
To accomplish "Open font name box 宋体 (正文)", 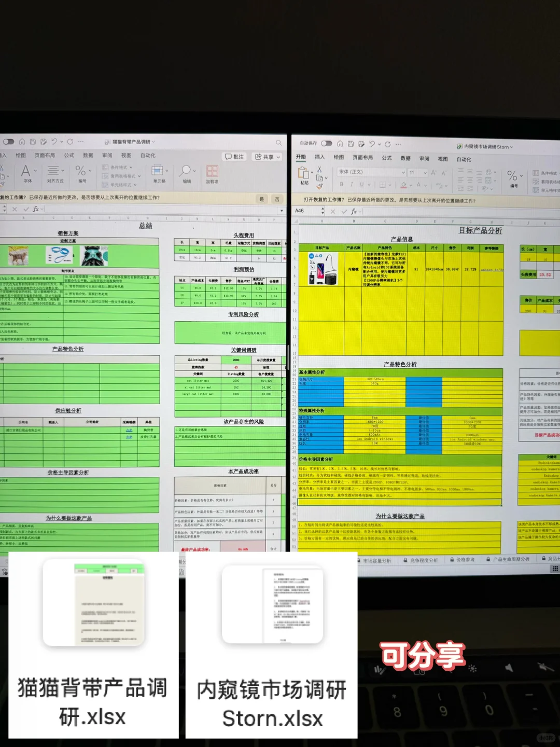I will coord(371,172).
